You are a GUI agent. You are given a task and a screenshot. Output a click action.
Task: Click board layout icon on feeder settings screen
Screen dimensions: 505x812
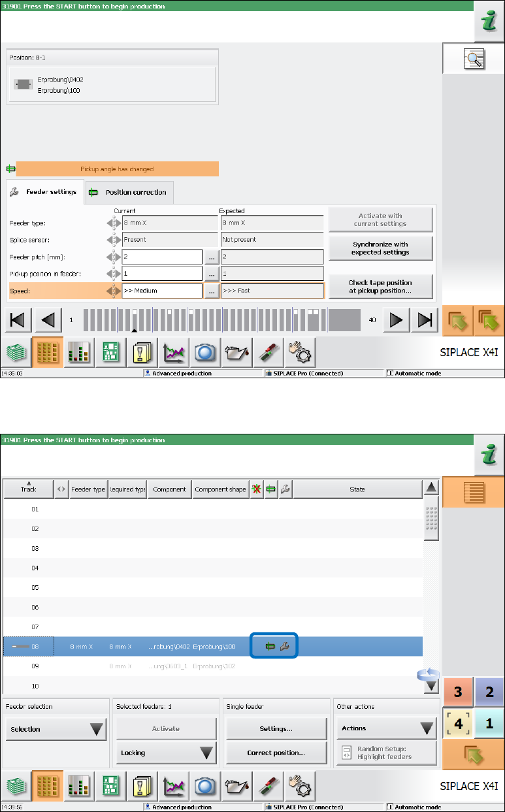point(110,354)
